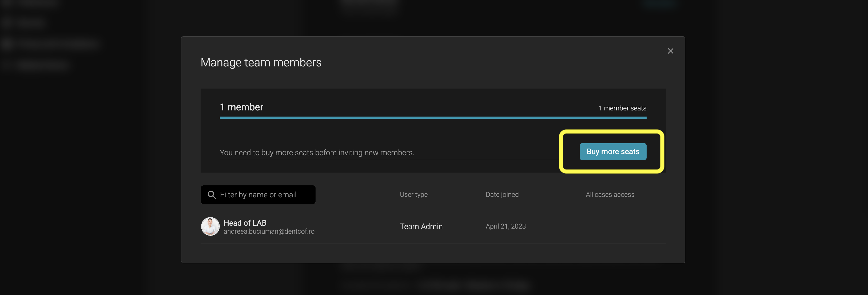Focus the Filter by name or email field
The width and height of the screenshot is (868, 295).
click(263, 195)
